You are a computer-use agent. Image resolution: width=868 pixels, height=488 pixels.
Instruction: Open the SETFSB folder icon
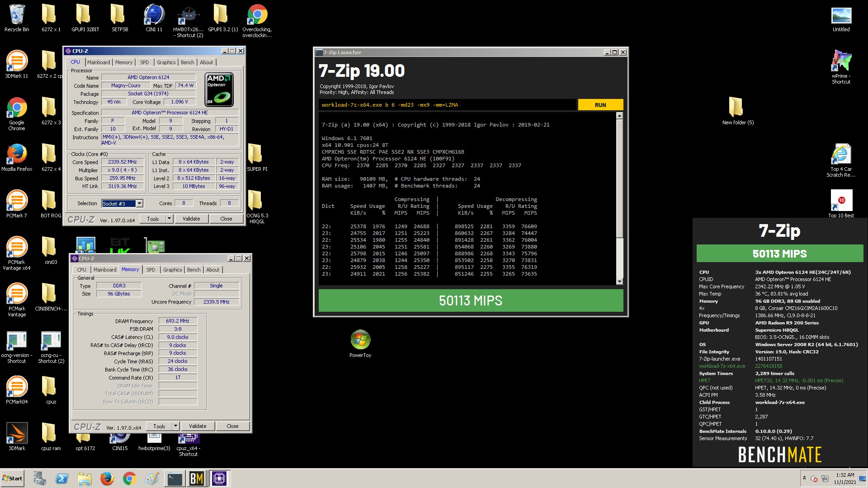pos(120,18)
